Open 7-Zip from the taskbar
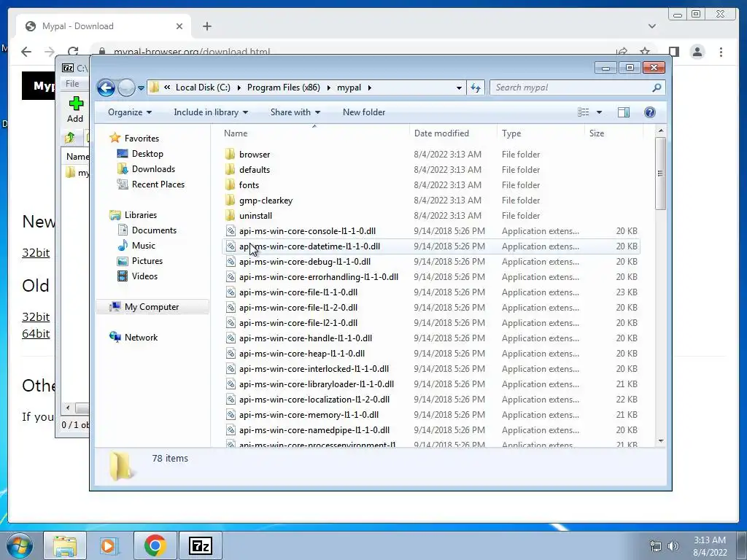Image resolution: width=747 pixels, height=560 pixels. coord(200,545)
